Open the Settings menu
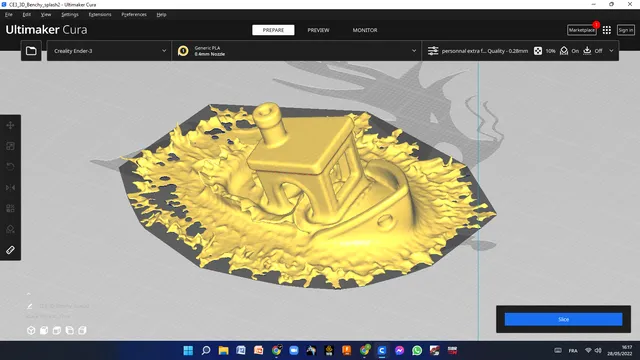The width and height of the screenshot is (640, 360). click(69, 14)
